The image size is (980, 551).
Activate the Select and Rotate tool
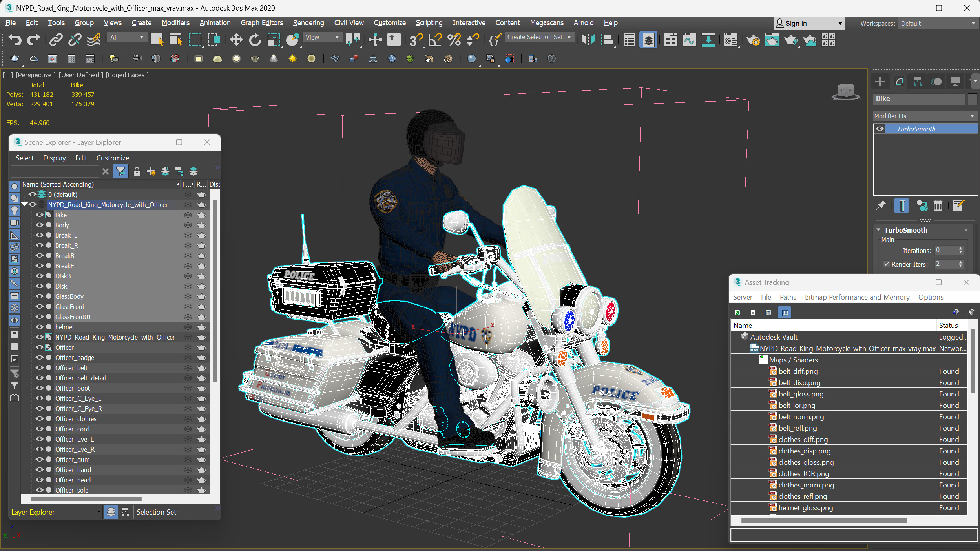pyautogui.click(x=255, y=40)
